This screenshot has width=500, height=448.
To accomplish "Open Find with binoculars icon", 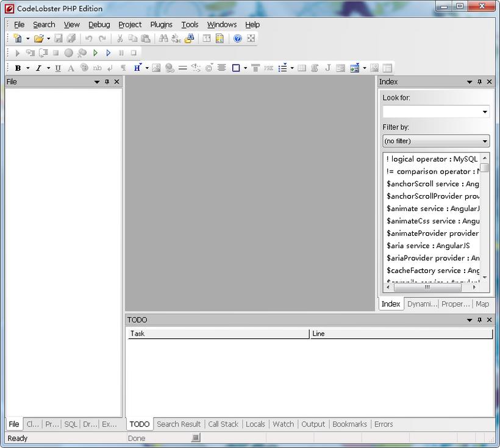I will pyautogui.click(x=163, y=38).
